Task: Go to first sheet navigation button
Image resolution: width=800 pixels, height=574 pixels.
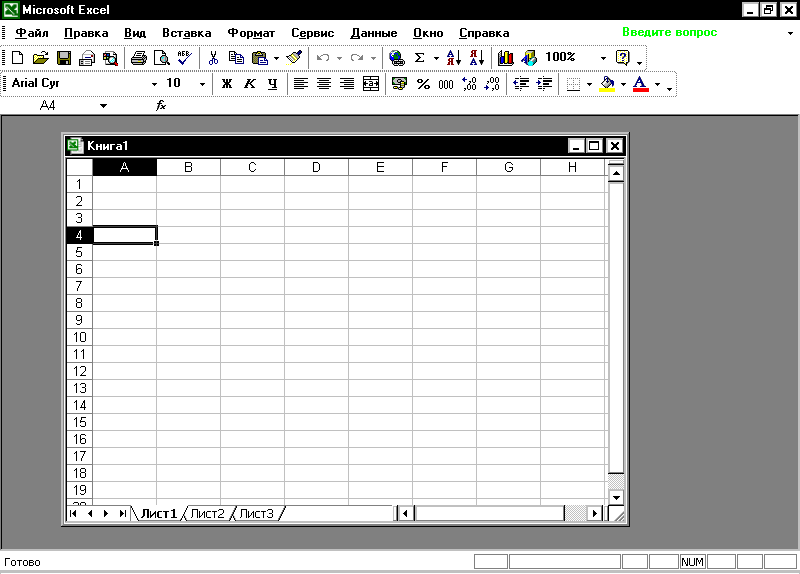Action: [x=73, y=513]
